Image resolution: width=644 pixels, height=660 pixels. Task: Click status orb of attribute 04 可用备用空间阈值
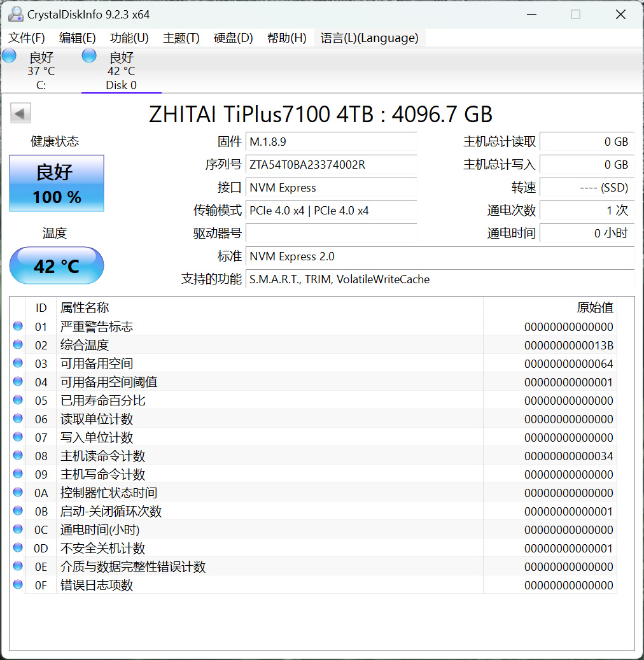tap(18, 381)
